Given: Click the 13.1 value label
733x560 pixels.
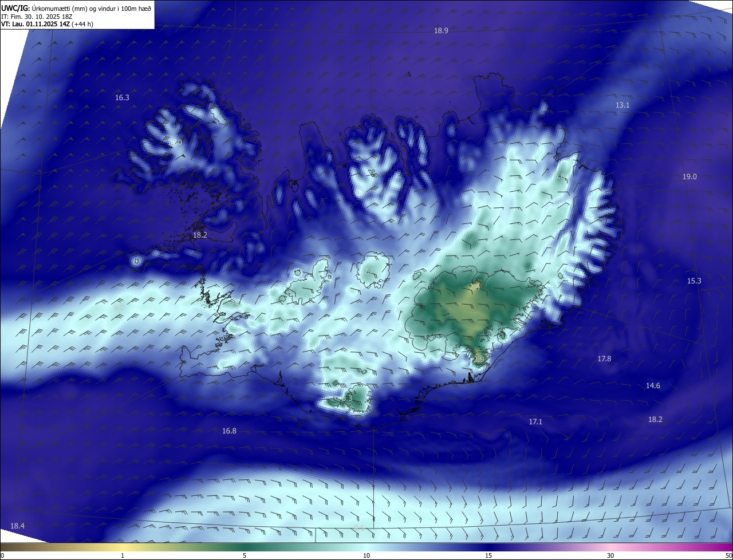Looking at the screenshot, I should click(622, 105).
